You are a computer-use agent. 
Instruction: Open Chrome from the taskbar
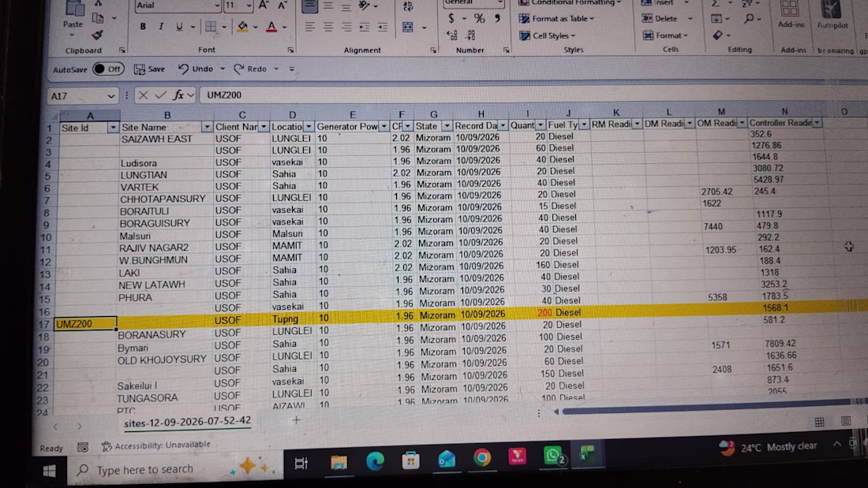click(x=482, y=457)
